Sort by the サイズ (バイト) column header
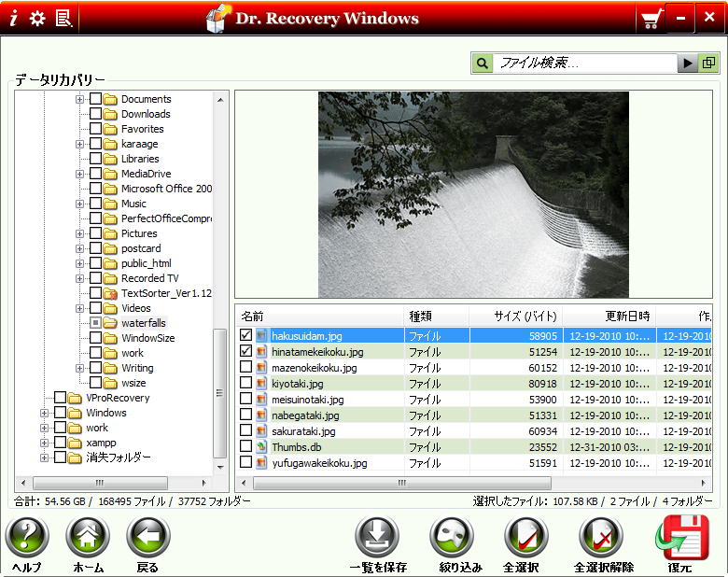 (x=516, y=317)
